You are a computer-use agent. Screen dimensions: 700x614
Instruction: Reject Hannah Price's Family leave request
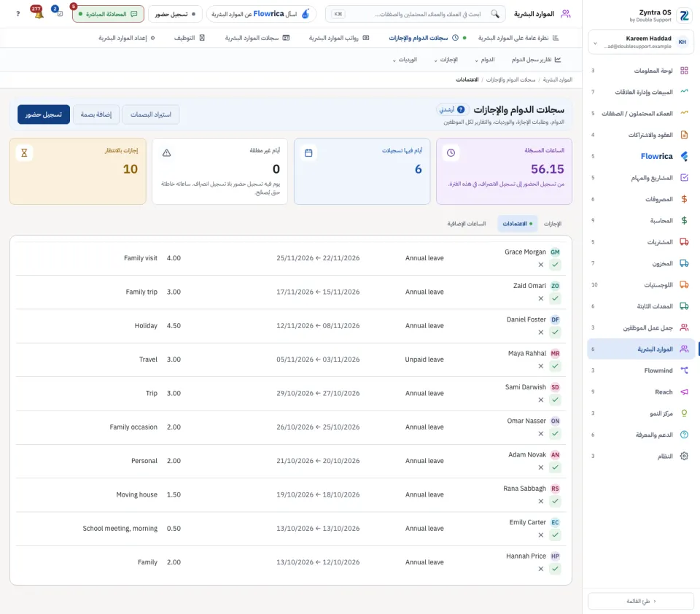(x=540, y=569)
